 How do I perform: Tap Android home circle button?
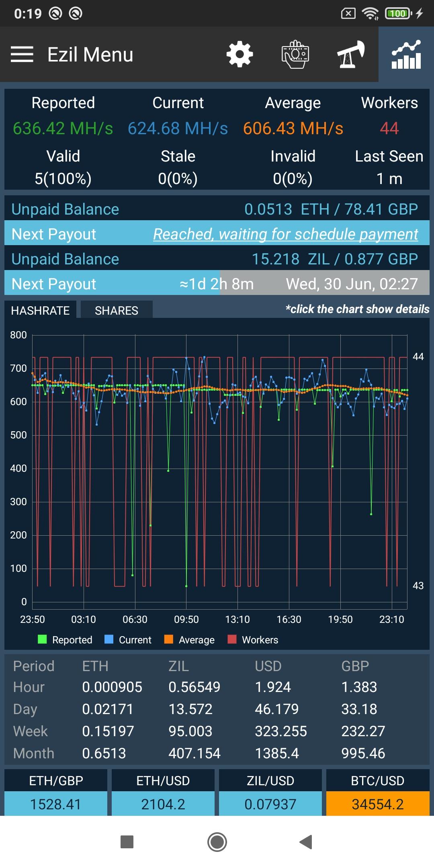217,842
